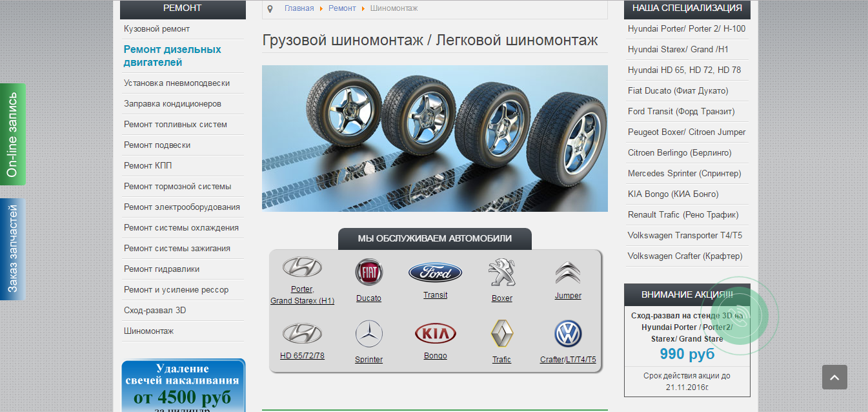The width and height of the screenshot is (868, 412).
Task: Go to Главная in breadcrumbs
Action: click(299, 8)
